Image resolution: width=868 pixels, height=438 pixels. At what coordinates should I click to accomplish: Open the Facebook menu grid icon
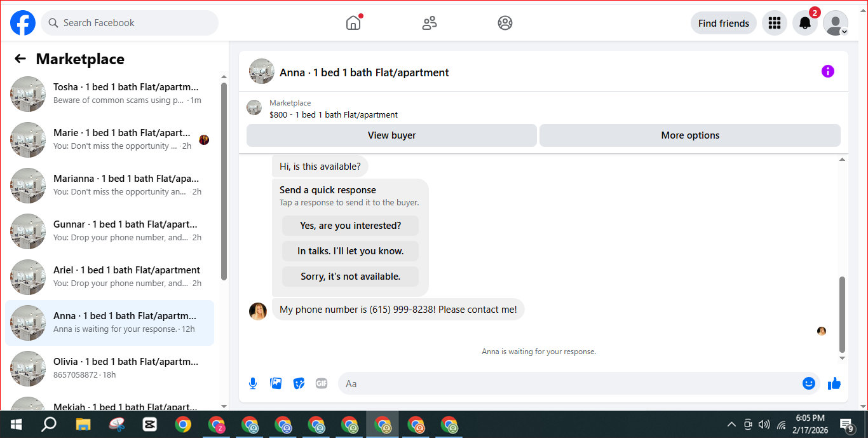(774, 23)
